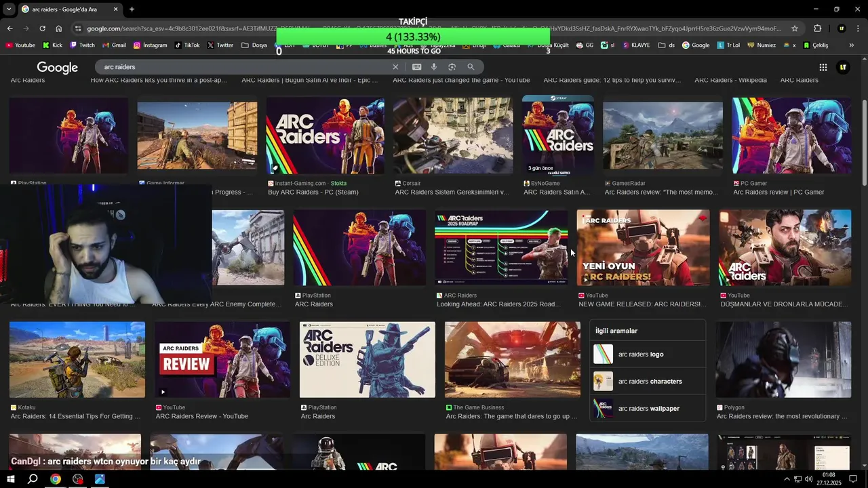Image resolution: width=868 pixels, height=488 pixels.
Task: Click the 'arc raiders' Google search field
Action: click(243, 67)
